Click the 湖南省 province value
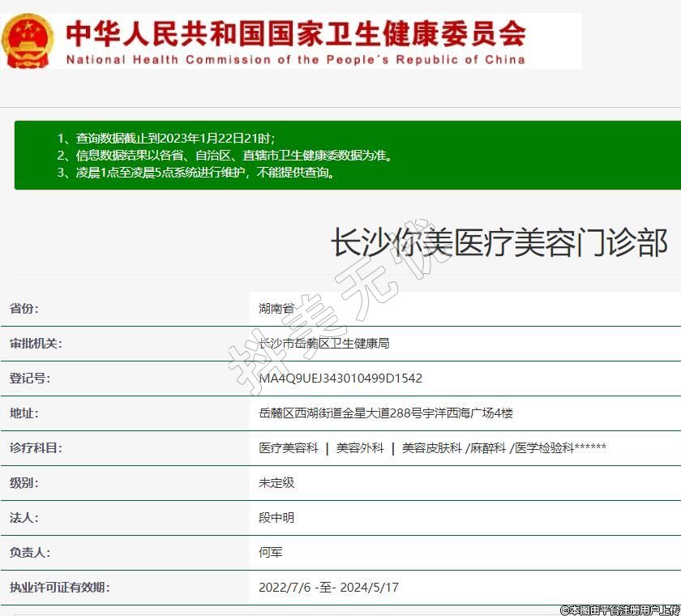This screenshot has height=616, width=681. (x=276, y=309)
